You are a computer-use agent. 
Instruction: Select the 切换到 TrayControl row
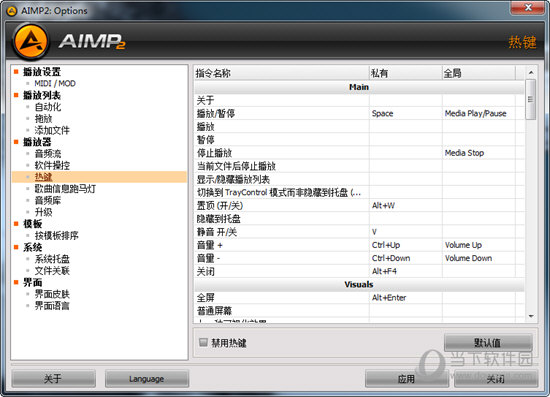359,192
